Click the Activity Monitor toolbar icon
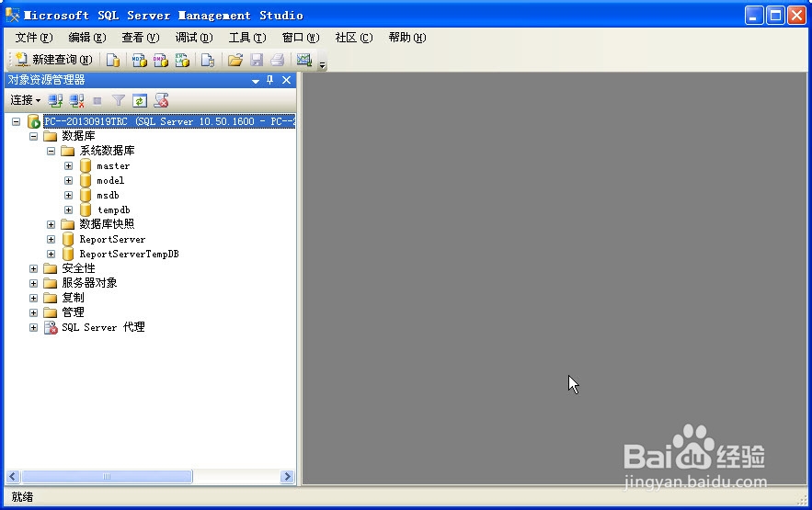The width and height of the screenshot is (812, 510). point(304,60)
